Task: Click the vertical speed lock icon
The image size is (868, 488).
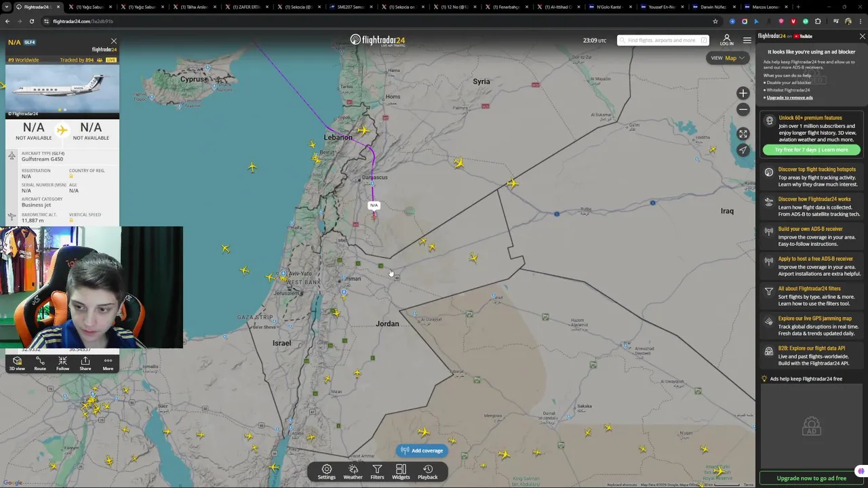Action: coord(71,220)
